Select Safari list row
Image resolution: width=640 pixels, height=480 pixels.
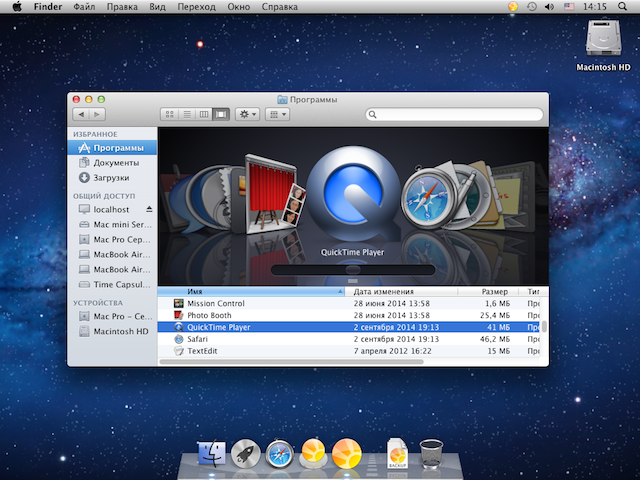tap(349, 339)
